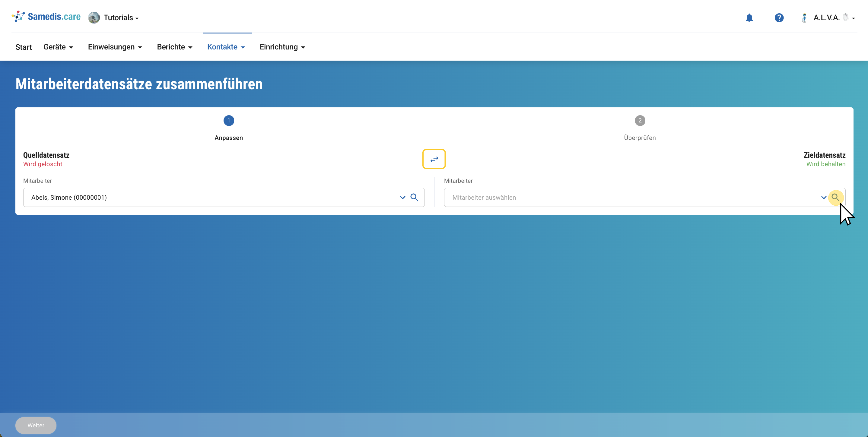Click search icon in Quelldatensatz Mitarbeiter field
The image size is (868, 437).
414,198
